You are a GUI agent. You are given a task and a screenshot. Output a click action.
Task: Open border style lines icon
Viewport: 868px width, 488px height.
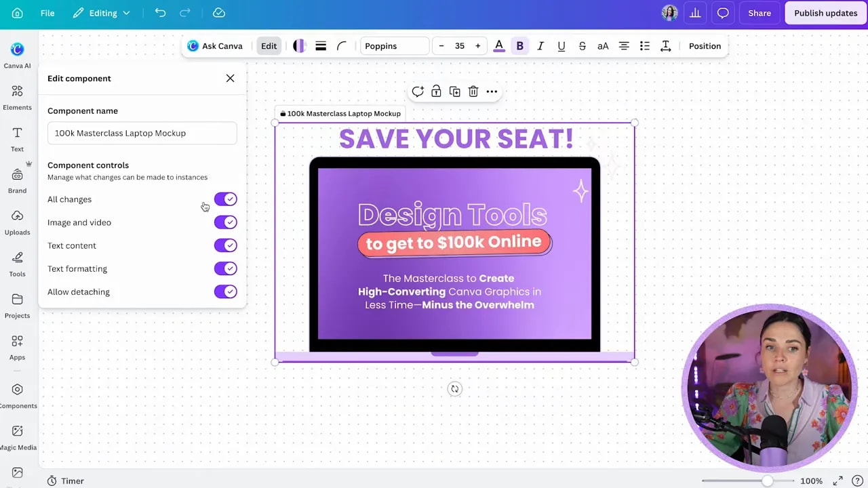pos(321,46)
